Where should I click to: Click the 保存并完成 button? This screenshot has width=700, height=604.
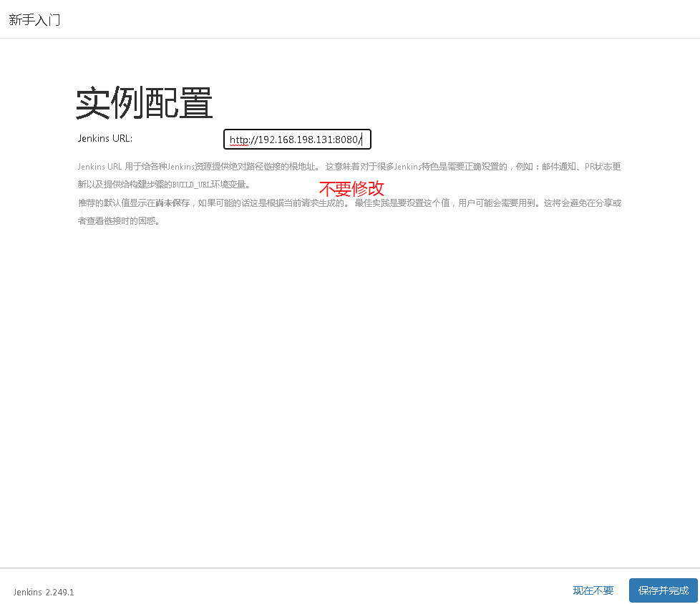663,590
